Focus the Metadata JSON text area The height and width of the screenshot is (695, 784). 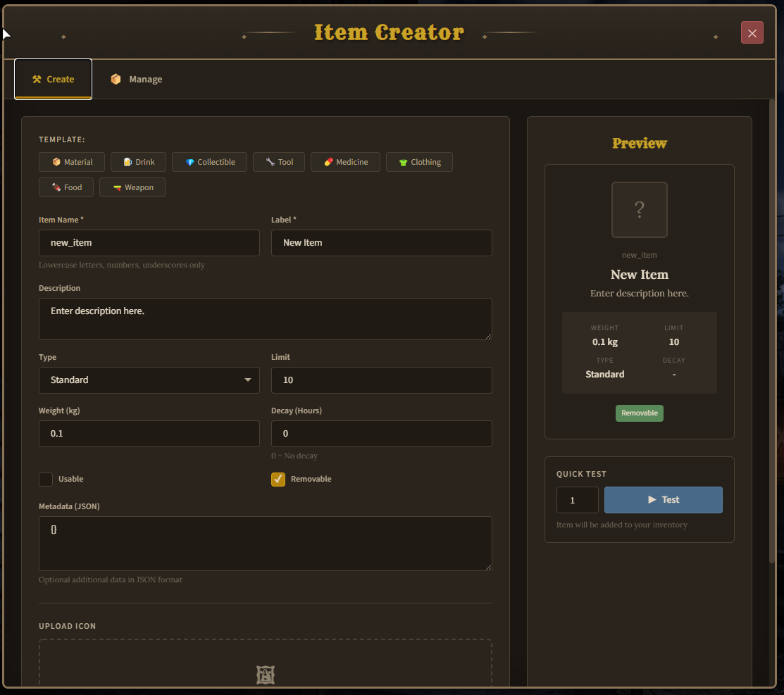[266, 542]
